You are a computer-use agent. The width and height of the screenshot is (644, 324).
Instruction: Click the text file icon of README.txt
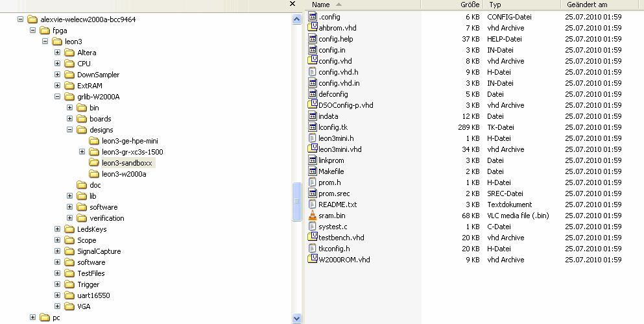click(313, 205)
